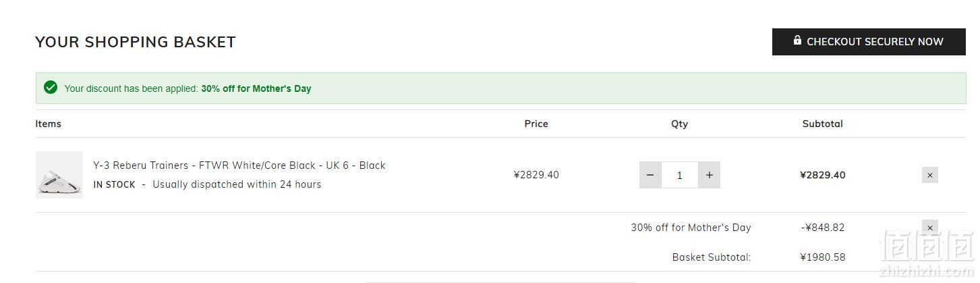The image size is (980, 283).
Task: Open the Y-3 Reberu Trainers product thumbnail
Action: [59, 175]
